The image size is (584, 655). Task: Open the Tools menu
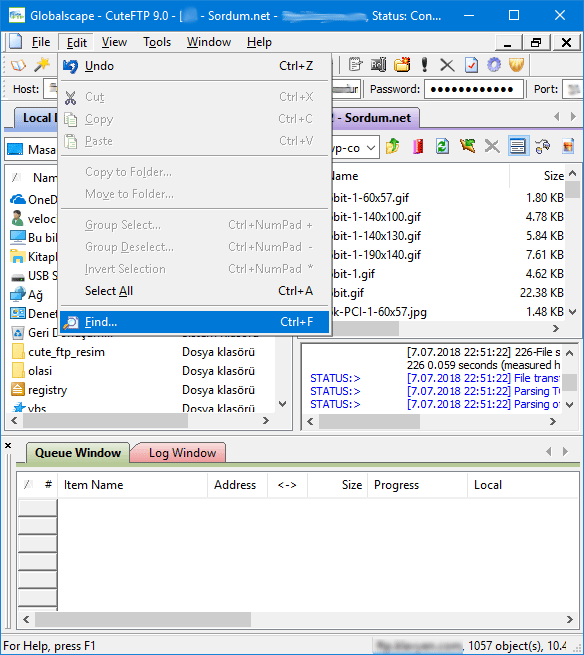coord(157,42)
